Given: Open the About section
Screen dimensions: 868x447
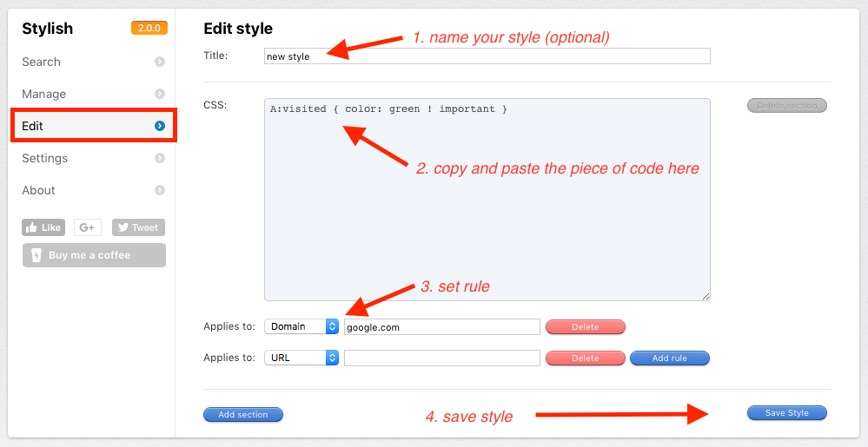Looking at the screenshot, I should (x=39, y=190).
